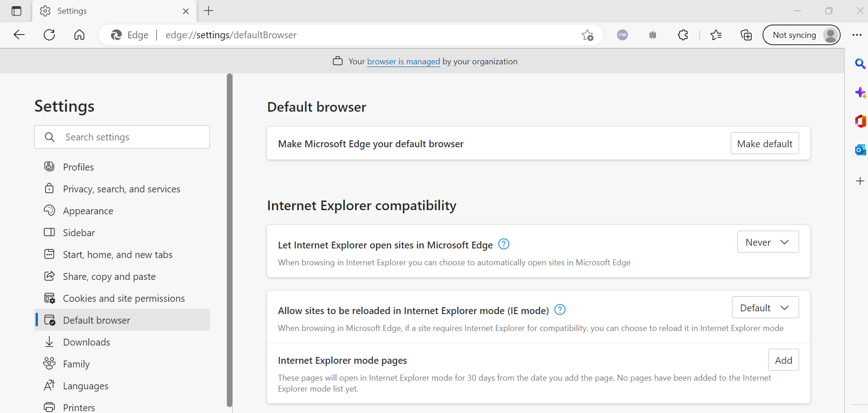The image size is (868, 413).
Task: Open Collections icon
Action: [746, 35]
